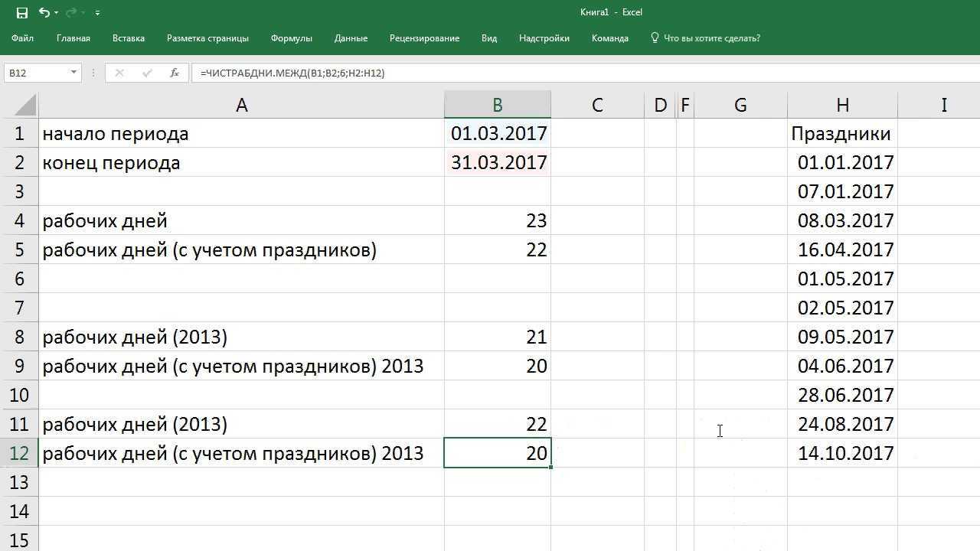This screenshot has height=551, width=980.
Task: Select holiday date 01.05.2017
Action: pyautogui.click(x=842, y=279)
